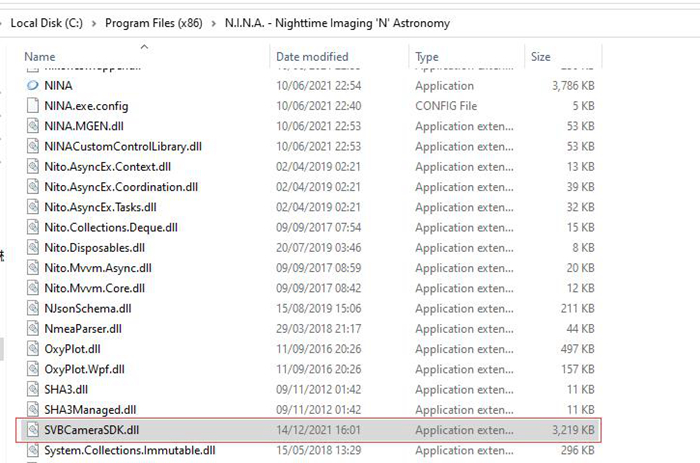This screenshot has width=700, height=463.
Task: Click the SHA3.dll file icon
Action: pos(33,389)
